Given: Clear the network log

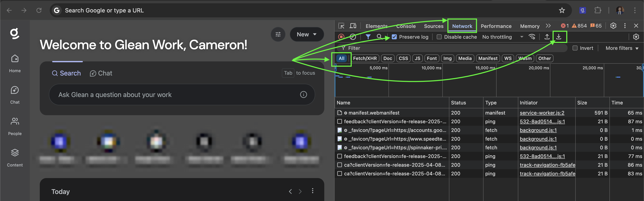Looking at the screenshot, I should click(352, 37).
